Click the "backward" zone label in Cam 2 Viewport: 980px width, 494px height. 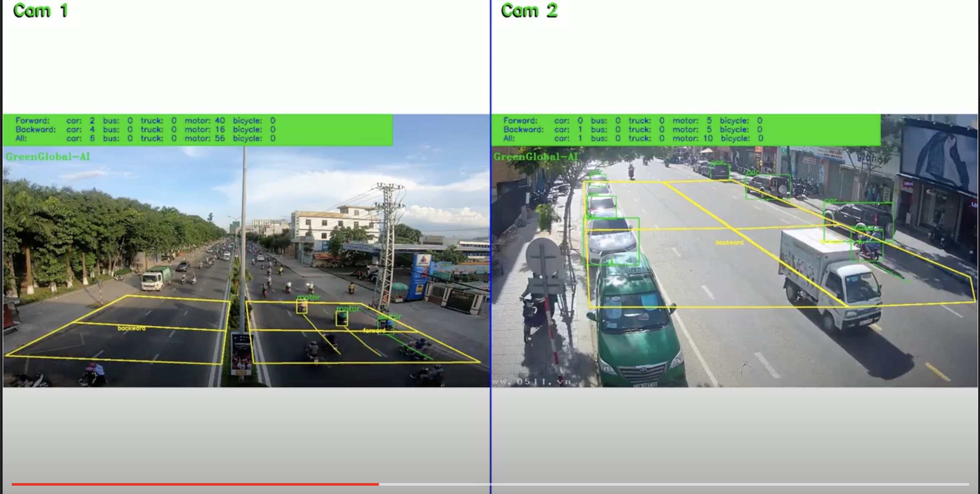[x=729, y=242]
